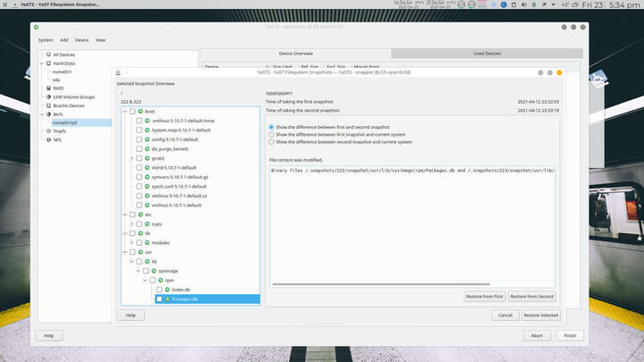Collapse the sysimage folder

pyautogui.click(x=139, y=271)
